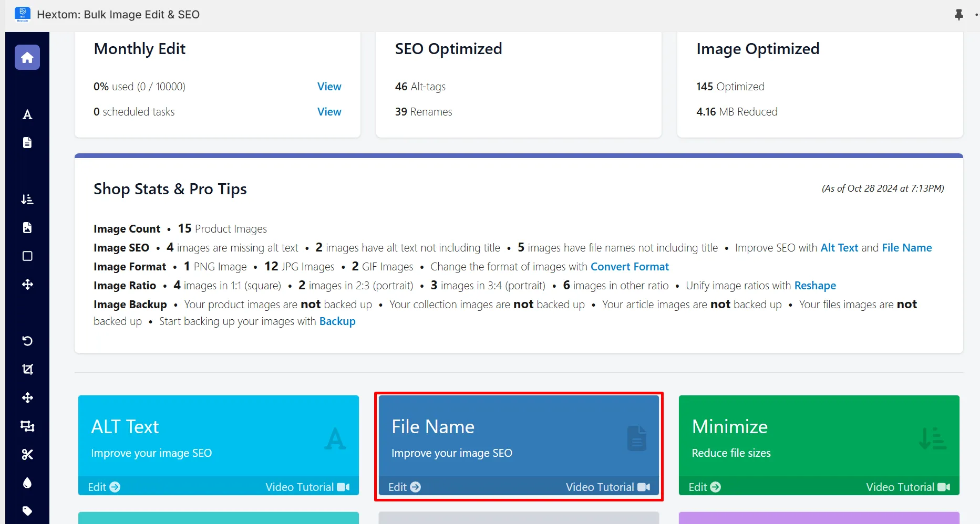Click "4 images are missing alt text"
Viewport: 980px width, 524px height.
pos(232,248)
